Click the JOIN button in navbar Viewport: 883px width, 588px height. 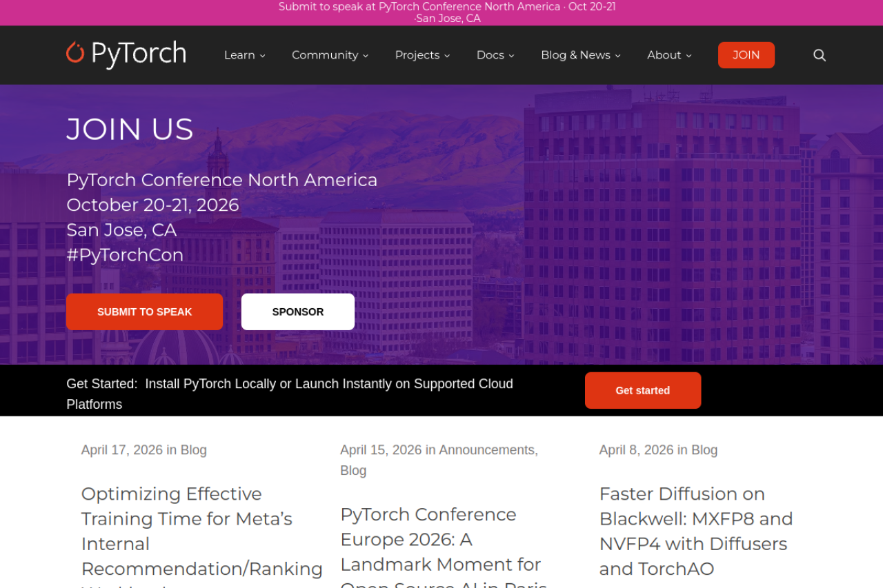(x=746, y=55)
